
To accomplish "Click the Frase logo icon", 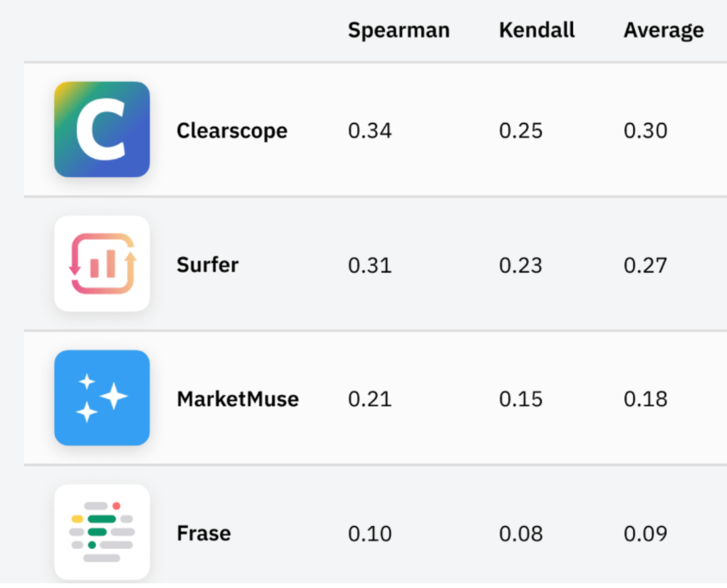I will click(x=102, y=532).
